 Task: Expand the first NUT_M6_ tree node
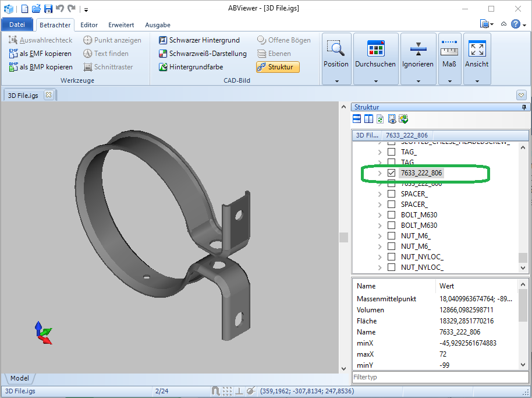point(381,236)
